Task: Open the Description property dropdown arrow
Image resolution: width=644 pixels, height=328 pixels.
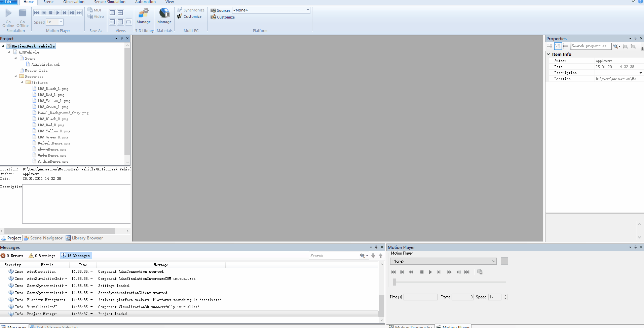Action: pos(641,73)
